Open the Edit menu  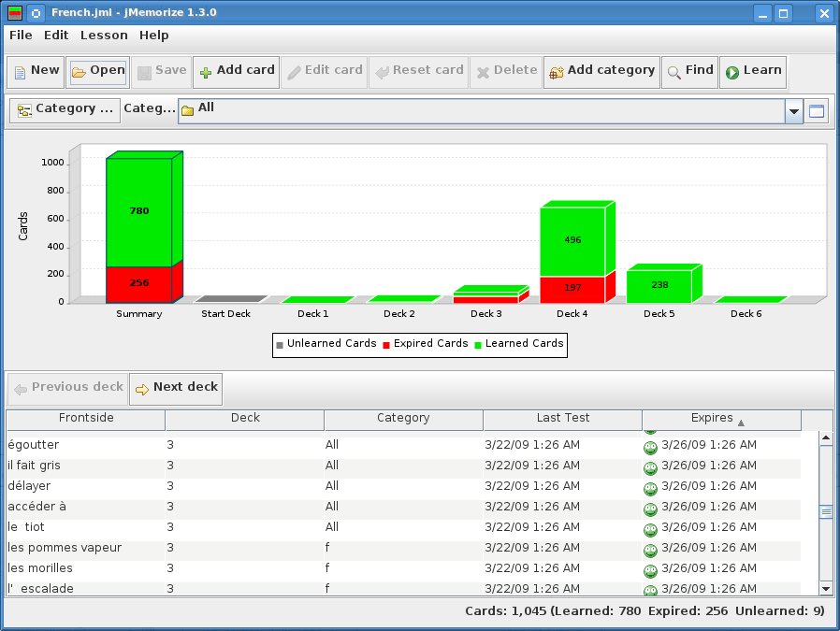coord(56,36)
